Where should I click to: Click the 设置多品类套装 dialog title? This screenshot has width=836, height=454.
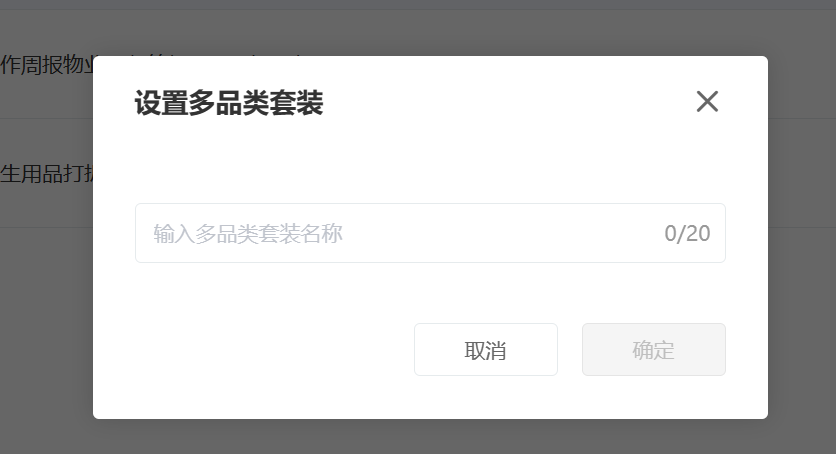pos(229,102)
